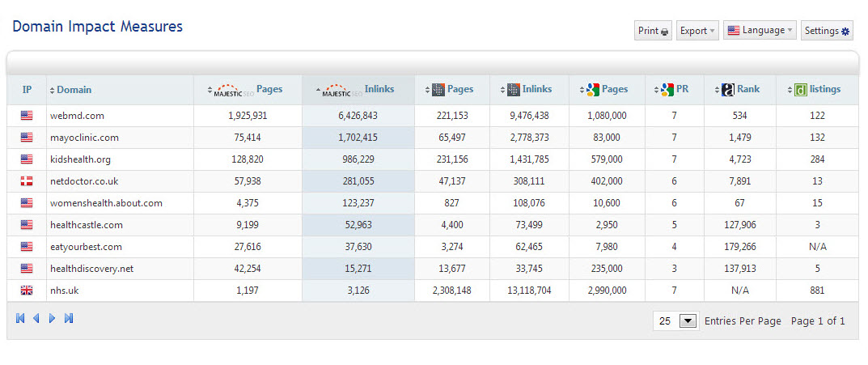Click the 1,702,415 inlinks value

click(358, 138)
